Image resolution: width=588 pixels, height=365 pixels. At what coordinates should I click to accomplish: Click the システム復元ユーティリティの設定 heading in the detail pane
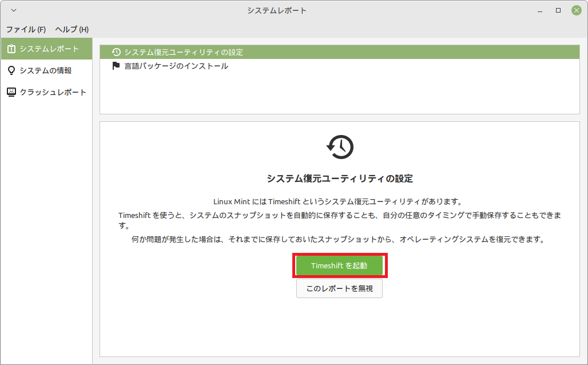(x=340, y=178)
